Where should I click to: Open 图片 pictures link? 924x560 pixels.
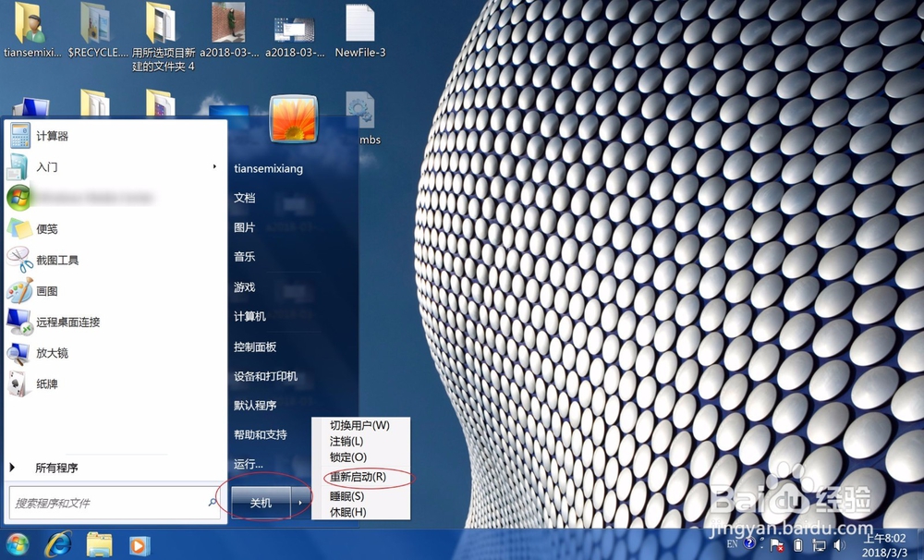245,227
